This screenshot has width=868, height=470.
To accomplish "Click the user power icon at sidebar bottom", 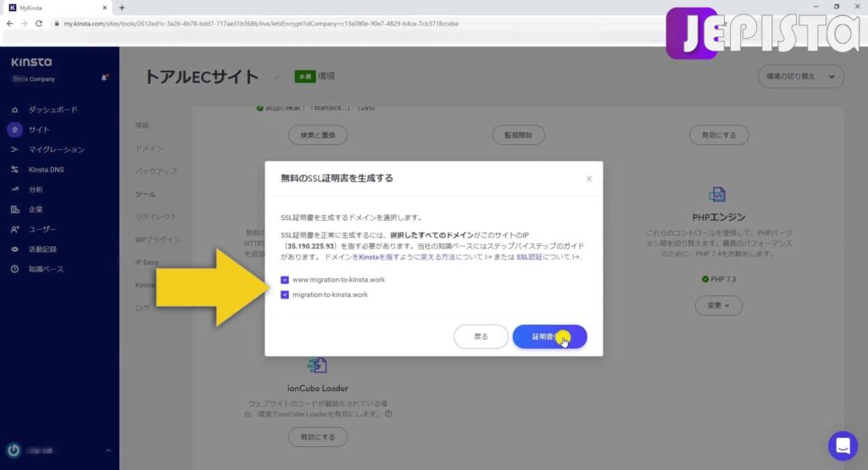I will point(14,450).
